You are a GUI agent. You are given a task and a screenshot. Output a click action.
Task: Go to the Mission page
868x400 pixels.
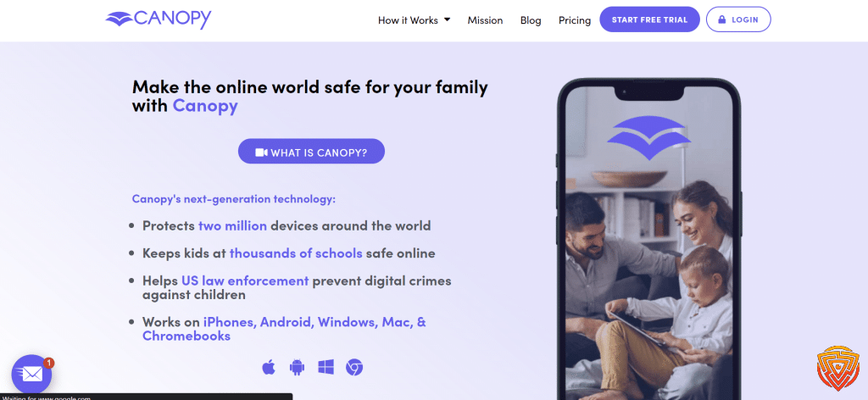pyautogui.click(x=485, y=20)
